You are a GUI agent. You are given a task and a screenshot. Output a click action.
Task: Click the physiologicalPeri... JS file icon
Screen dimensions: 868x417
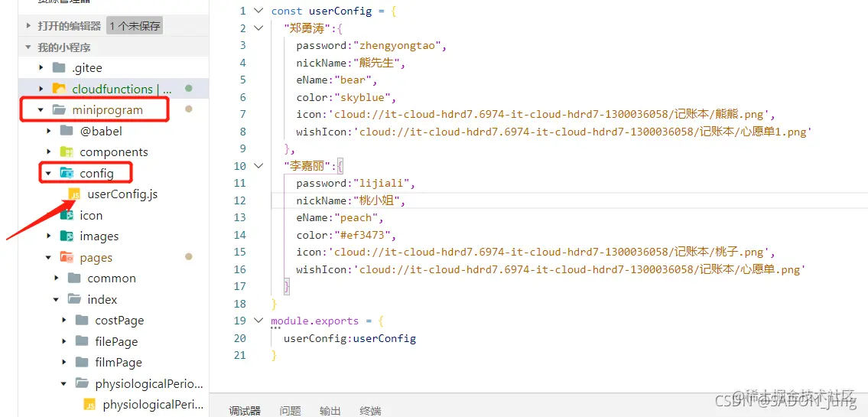coord(89,404)
